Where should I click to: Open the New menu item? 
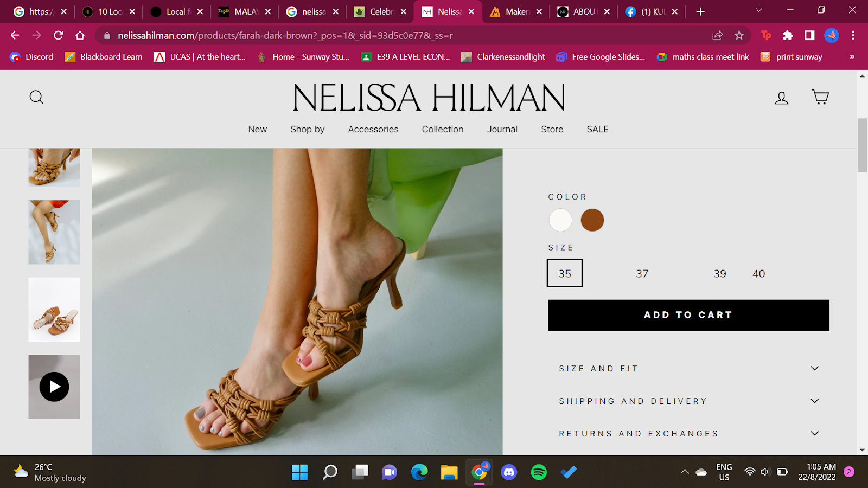click(258, 129)
